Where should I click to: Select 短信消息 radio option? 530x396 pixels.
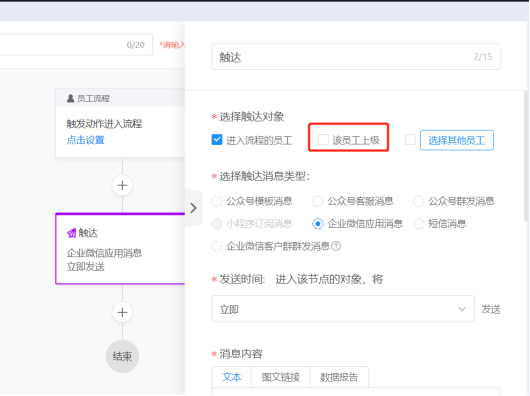pyautogui.click(x=419, y=224)
